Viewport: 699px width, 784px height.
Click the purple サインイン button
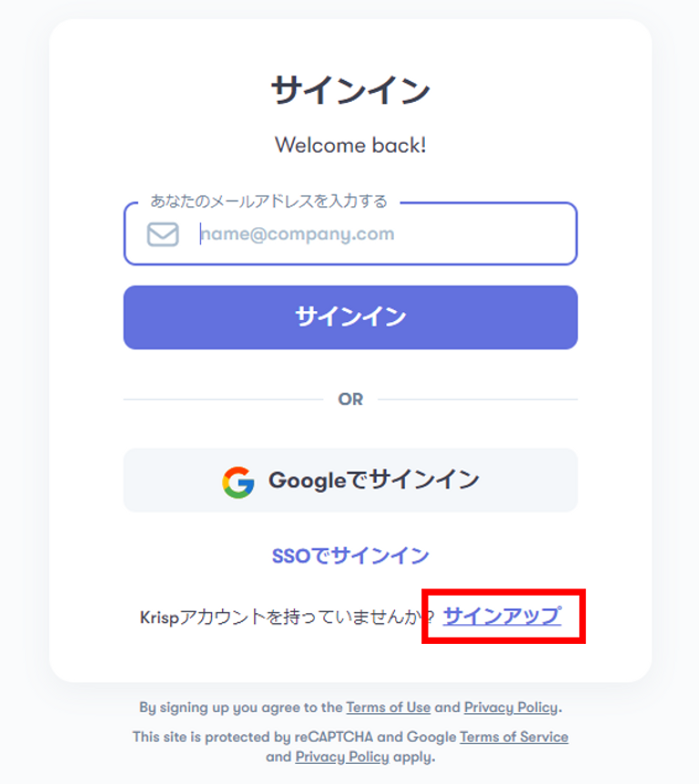(x=350, y=317)
